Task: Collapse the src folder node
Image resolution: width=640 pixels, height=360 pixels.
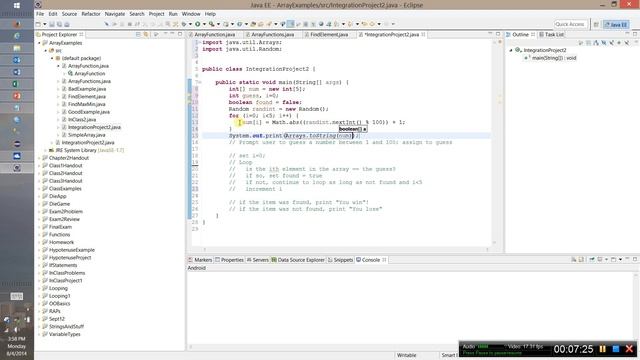Action: (x=46, y=51)
